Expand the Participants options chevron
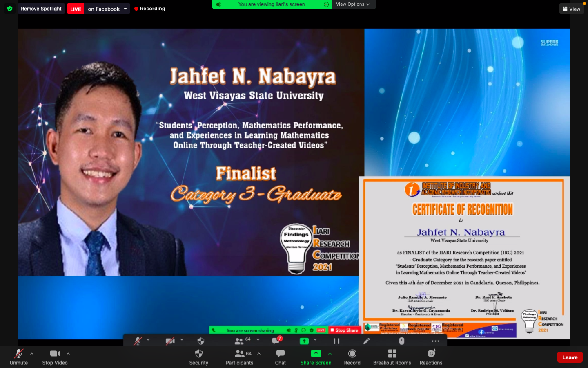Image resolution: width=588 pixels, height=368 pixels. click(x=259, y=354)
